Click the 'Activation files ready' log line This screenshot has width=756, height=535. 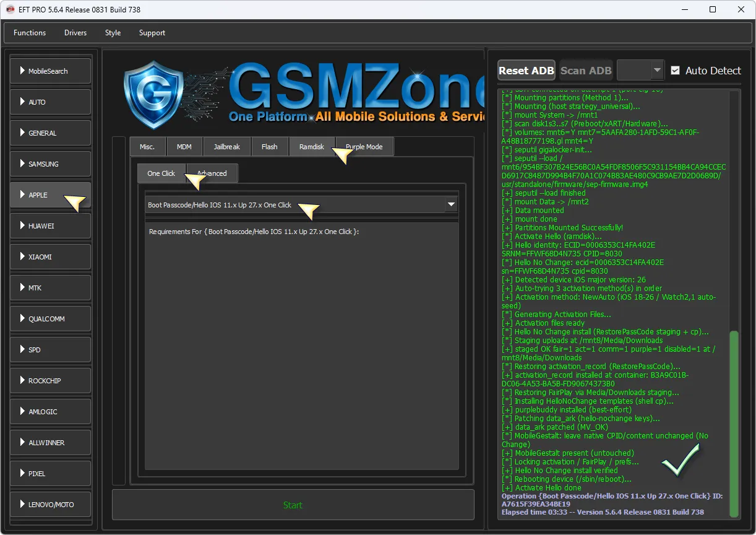click(543, 323)
